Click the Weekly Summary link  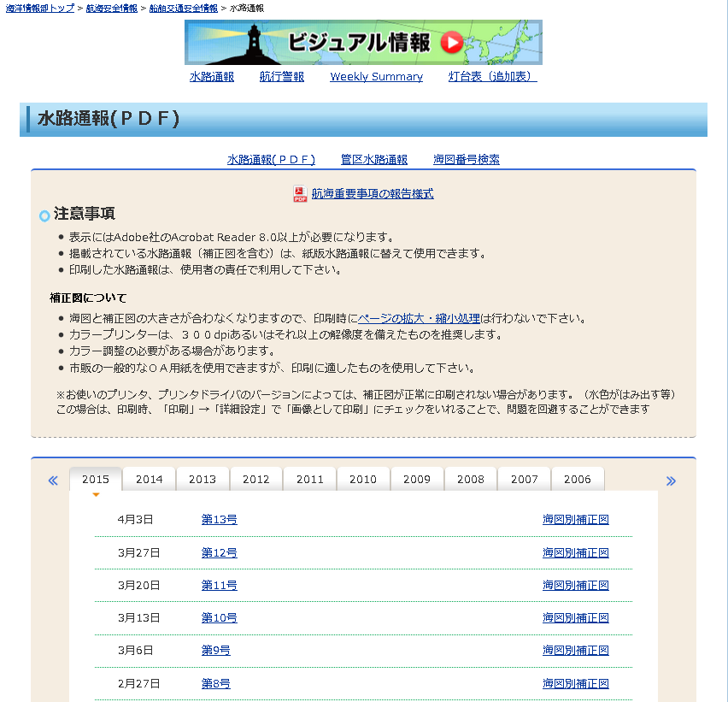click(376, 76)
